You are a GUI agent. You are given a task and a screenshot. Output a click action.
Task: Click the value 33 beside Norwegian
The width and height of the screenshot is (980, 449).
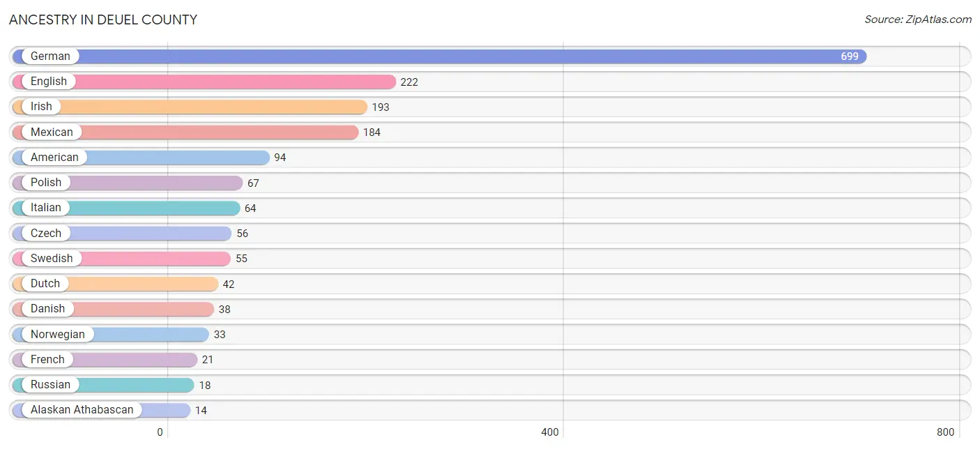point(220,334)
